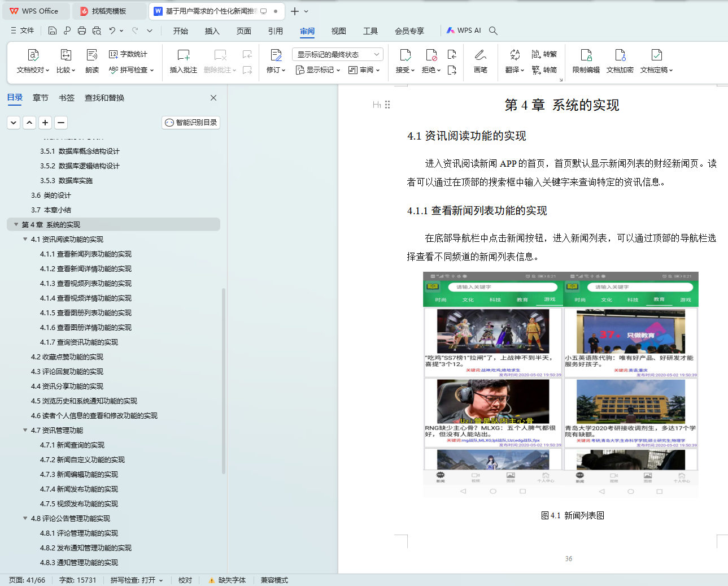The height and width of the screenshot is (586, 728).
Task: Jump to 3.5.3 数据库实施
Action: [66, 180]
